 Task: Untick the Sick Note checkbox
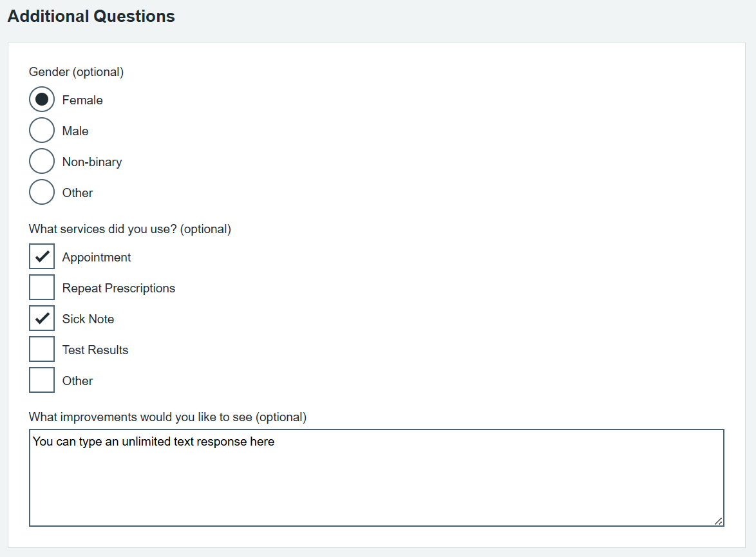point(42,319)
